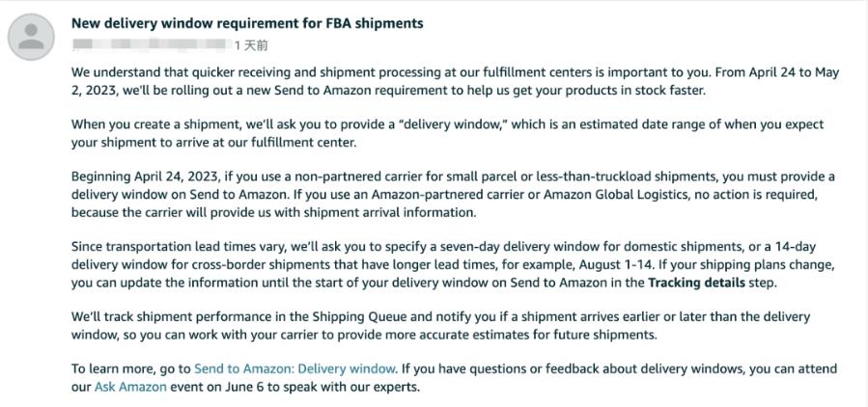Follow the 'Ask Amazon' event link
The height and width of the screenshot is (407, 868).
[x=130, y=387]
